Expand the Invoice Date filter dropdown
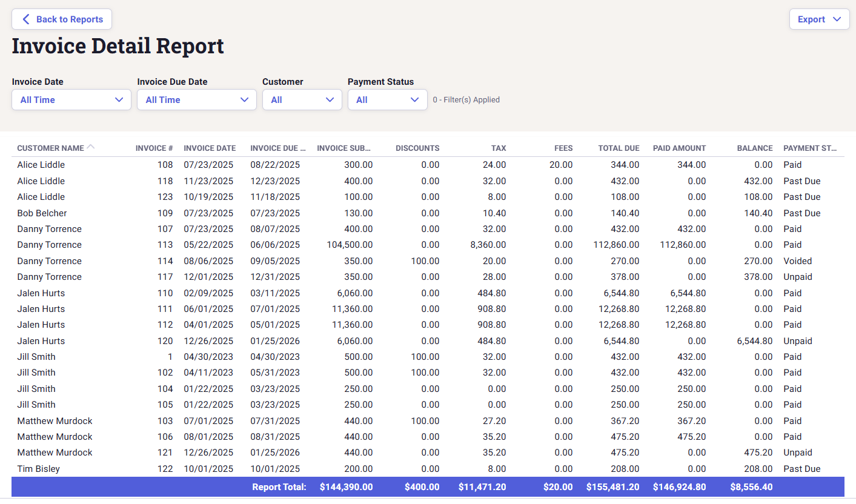Screen dimensions: 856x504 pos(71,100)
